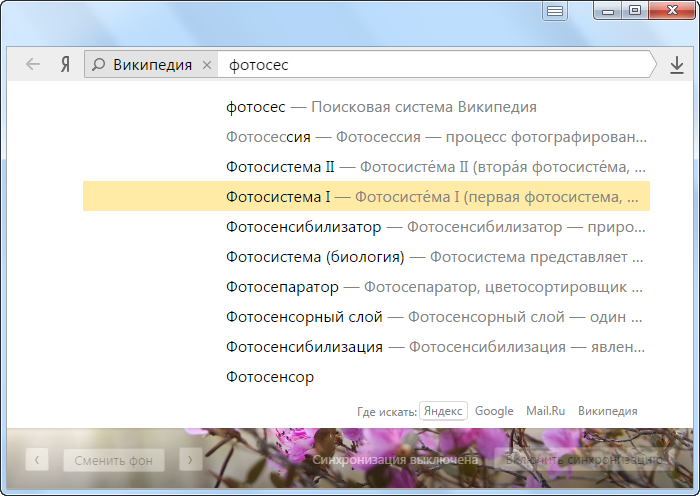Open the Yandex home page icon
Screen dimensions: 700x496
pyautogui.click(x=65, y=65)
